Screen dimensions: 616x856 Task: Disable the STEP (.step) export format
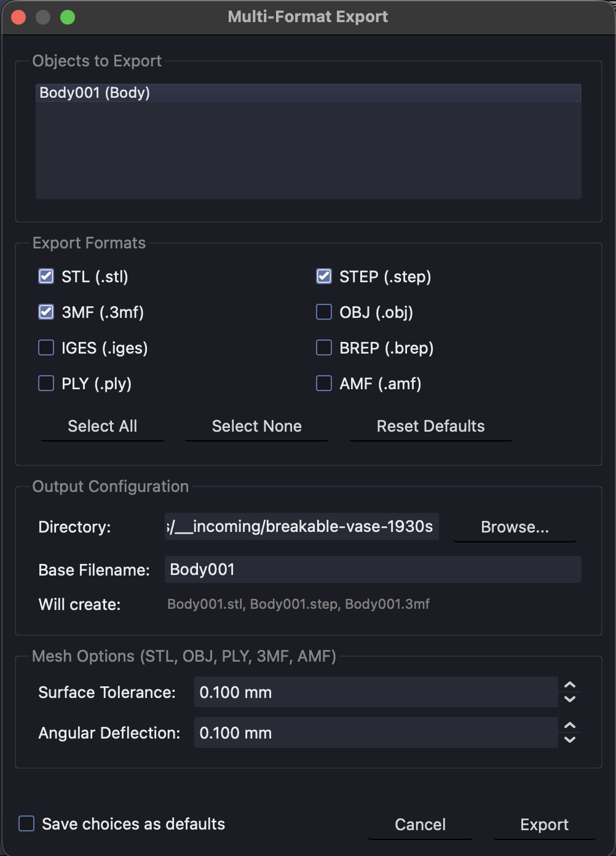pyautogui.click(x=324, y=277)
